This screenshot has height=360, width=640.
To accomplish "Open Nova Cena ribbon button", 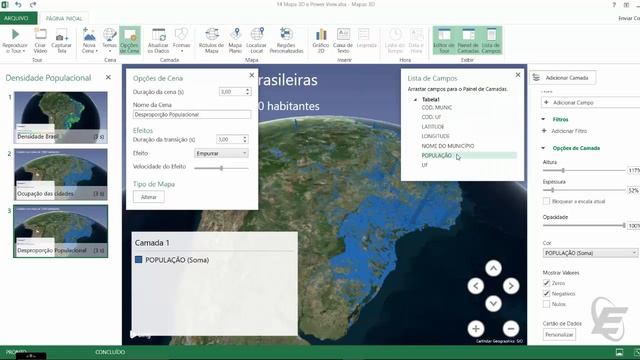I will (89, 40).
